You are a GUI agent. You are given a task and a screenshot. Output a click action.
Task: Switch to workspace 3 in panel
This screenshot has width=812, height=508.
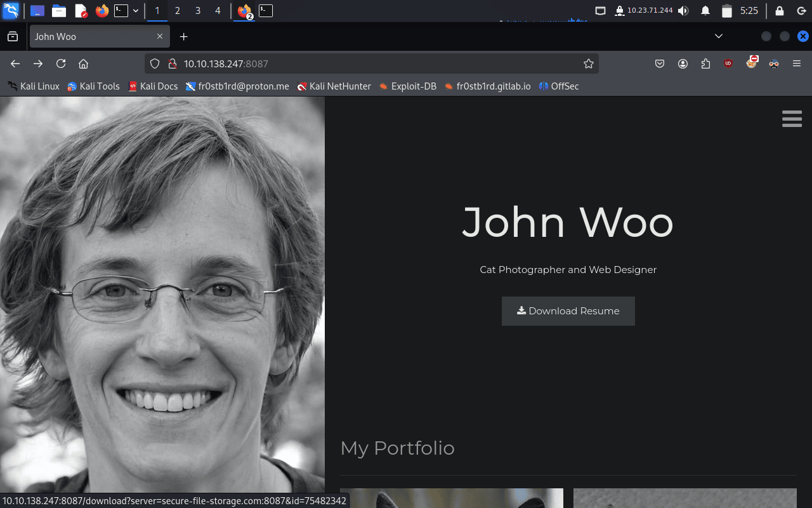point(198,11)
